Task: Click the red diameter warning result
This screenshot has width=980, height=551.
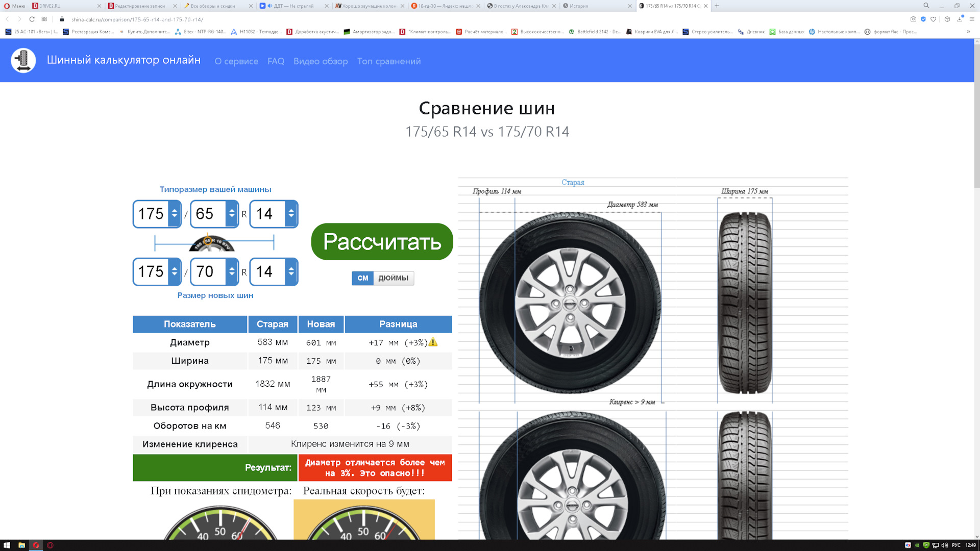Action: coord(375,468)
